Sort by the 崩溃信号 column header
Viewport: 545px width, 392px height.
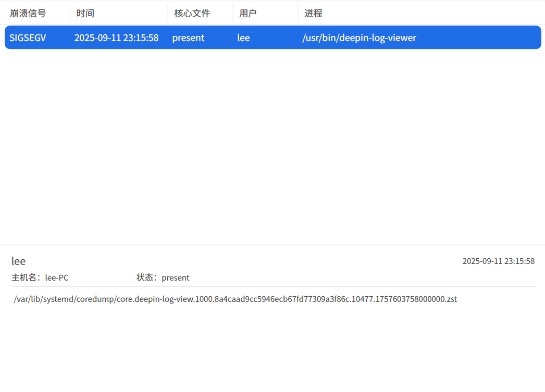click(28, 13)
